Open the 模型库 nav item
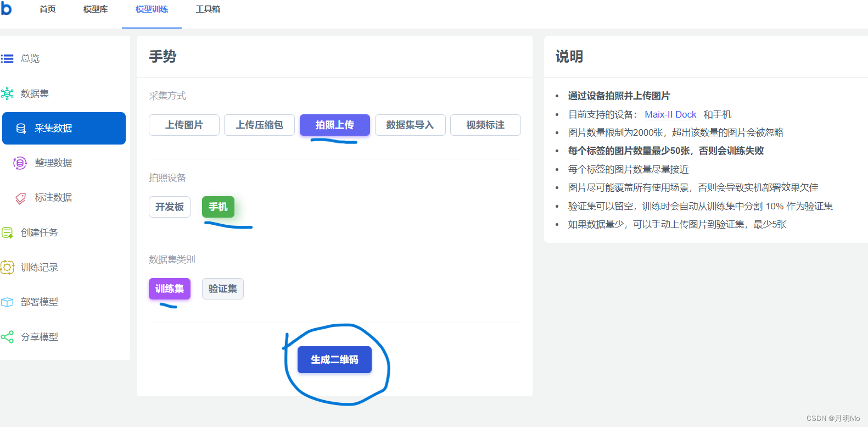The width and height of the screenshot is (868, 427). pyautogui.click(x=96, y=9)
